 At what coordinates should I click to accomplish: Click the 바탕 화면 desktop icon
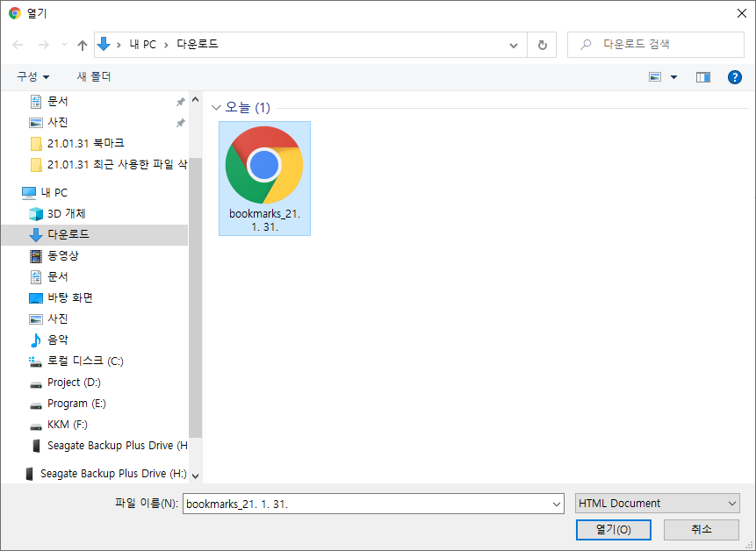point(36,298)
